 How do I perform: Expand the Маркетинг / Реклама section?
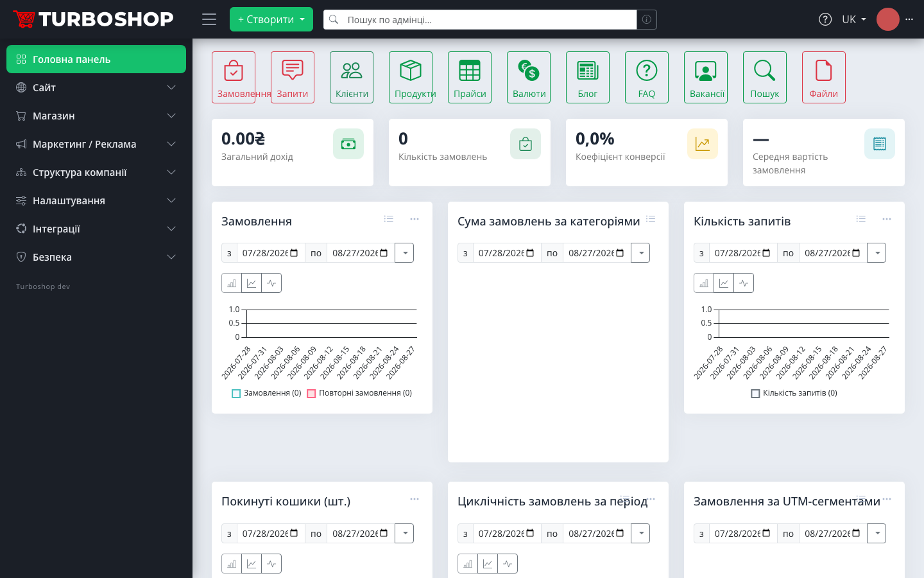click(96, 144)
